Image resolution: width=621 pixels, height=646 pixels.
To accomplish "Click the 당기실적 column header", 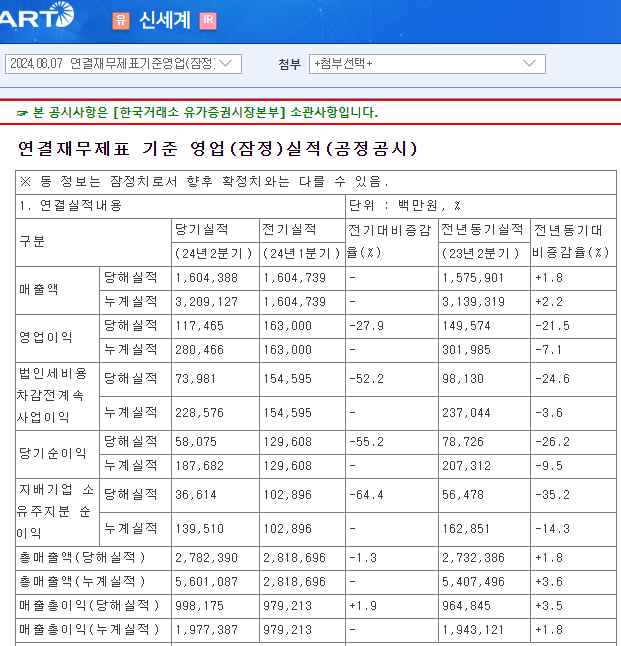I will pos(202,229).
